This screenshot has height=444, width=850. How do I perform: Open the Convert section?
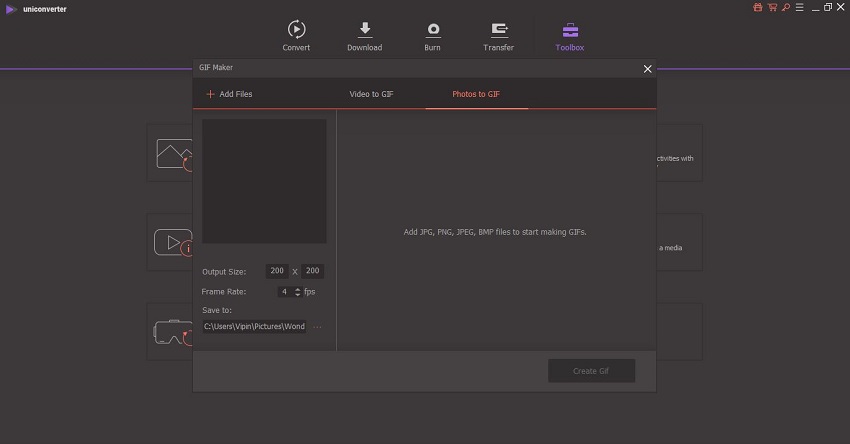[x=296, y=35]
